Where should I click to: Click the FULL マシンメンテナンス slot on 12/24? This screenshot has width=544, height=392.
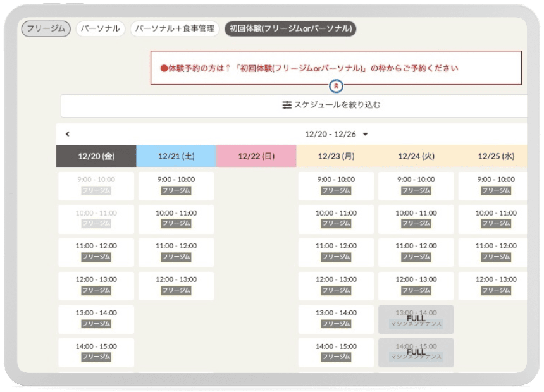tap(414, 319)
